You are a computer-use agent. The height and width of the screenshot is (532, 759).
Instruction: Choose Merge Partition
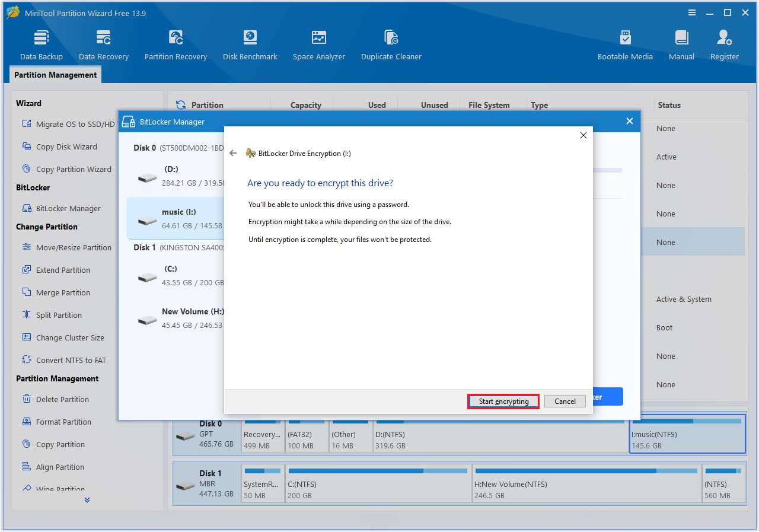point(56,292)
